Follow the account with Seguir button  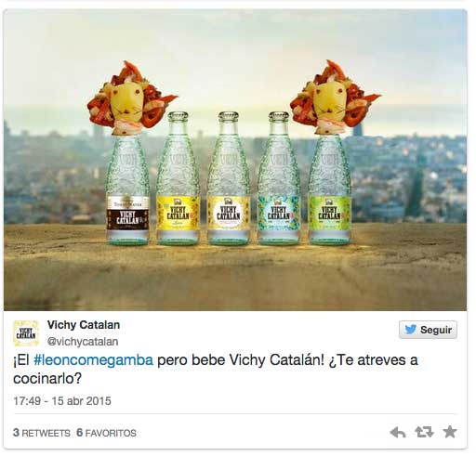pyautogui.click(x=428, y=330)
